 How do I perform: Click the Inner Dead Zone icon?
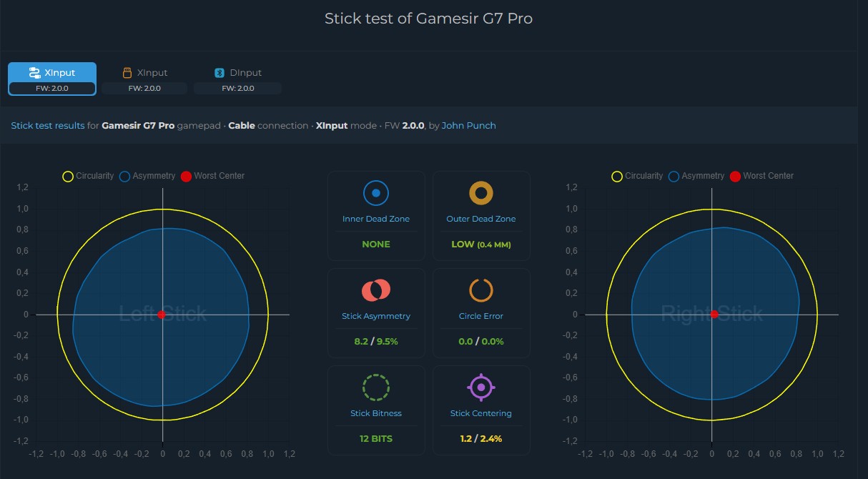click(x=375, y=193)
